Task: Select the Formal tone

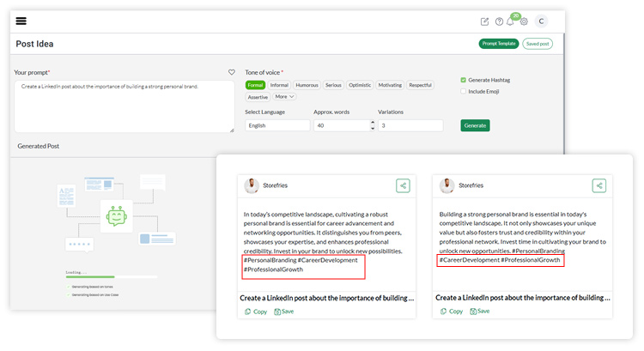Action: 255,85
